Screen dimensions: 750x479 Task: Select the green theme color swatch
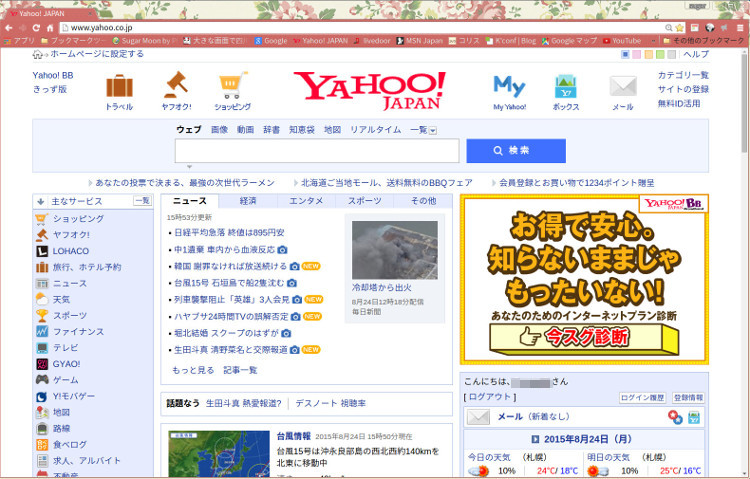coord(660,54)
